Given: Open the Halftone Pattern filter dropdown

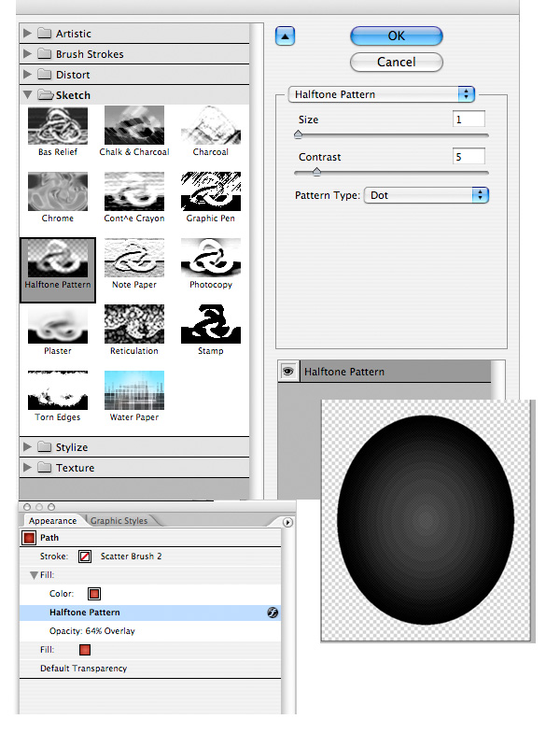Looking at the screenshot, I should point(382,94).
